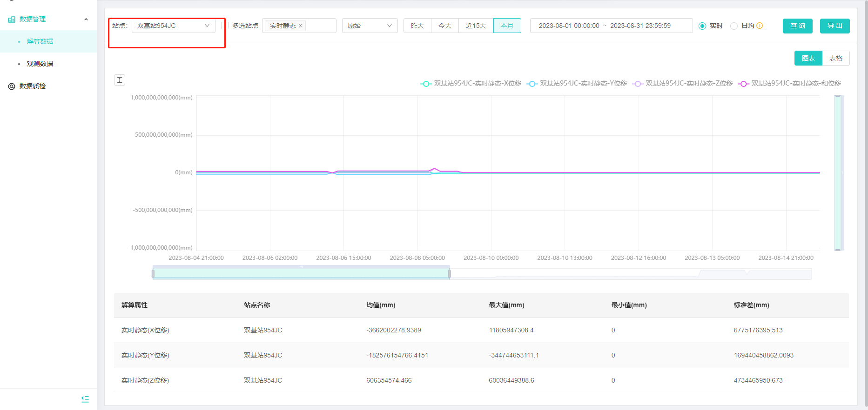Viewport: 868px width, 410px height.
Task: Open 观测数据 in the sidebar
Action: point(40,64)
